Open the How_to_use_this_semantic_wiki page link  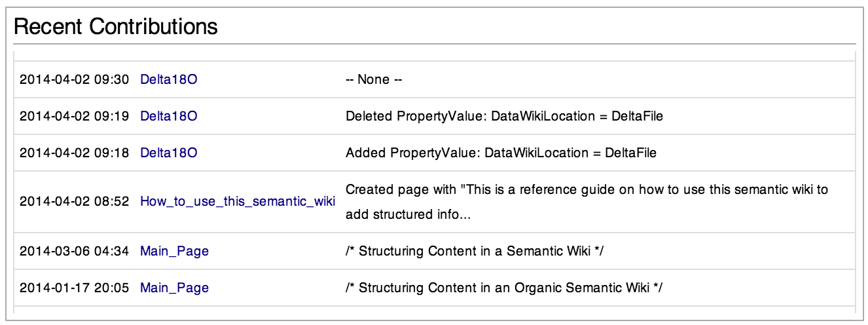[x=237, y=201]
